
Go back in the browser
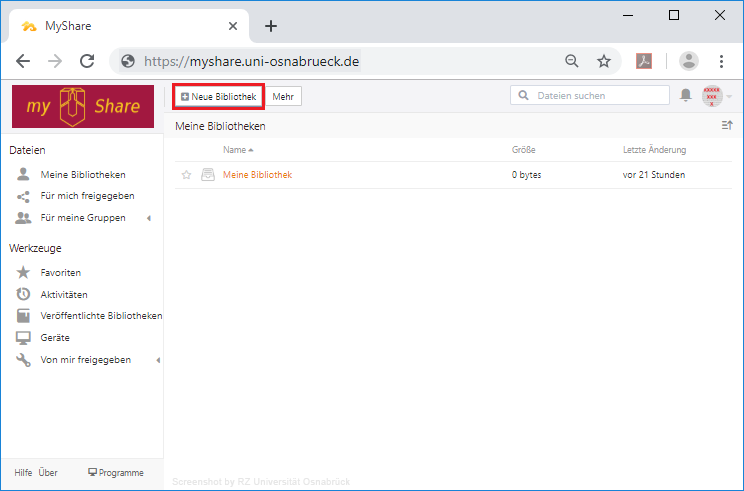[x=23, y=61]
